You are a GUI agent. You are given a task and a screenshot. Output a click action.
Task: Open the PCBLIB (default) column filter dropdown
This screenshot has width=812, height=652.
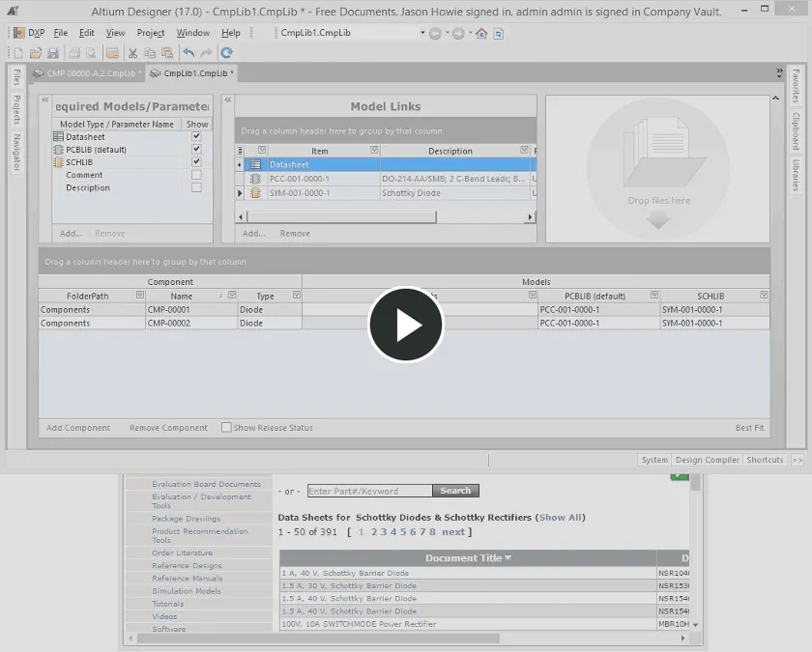coord(654,295)
